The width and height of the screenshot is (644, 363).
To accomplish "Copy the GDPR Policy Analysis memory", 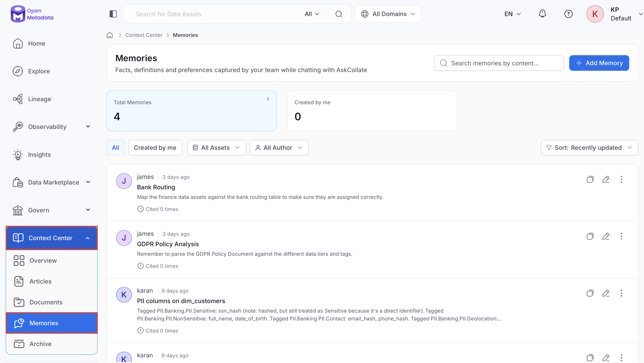I will coord(590,236).
